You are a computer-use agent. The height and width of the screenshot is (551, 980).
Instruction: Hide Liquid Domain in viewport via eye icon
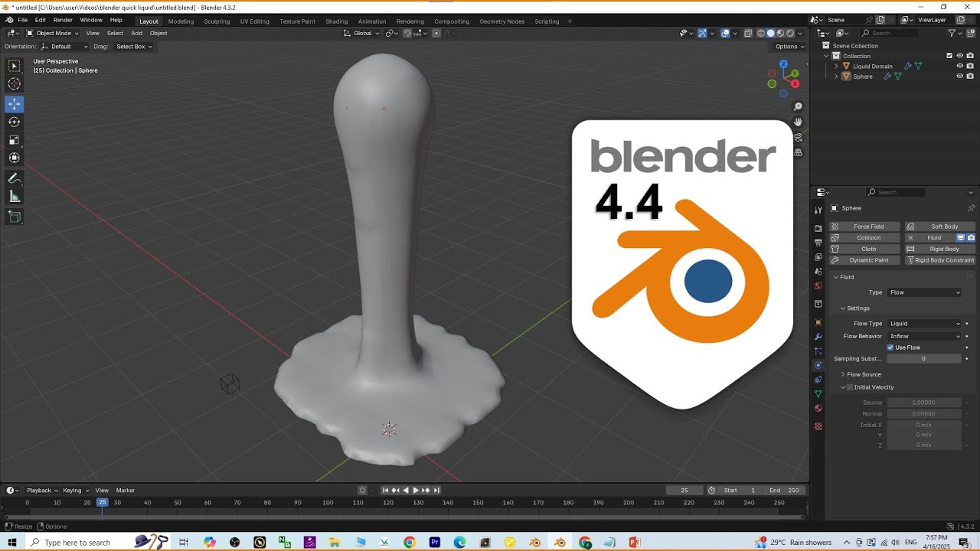pyautogui.click(x=959, y=66)
